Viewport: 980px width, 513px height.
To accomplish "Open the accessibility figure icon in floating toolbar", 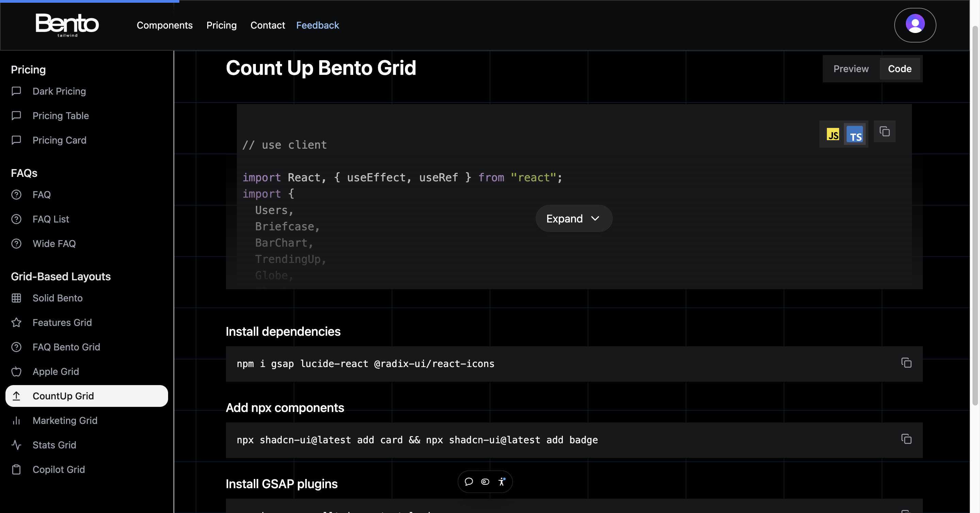I will [x=502, y=481].
